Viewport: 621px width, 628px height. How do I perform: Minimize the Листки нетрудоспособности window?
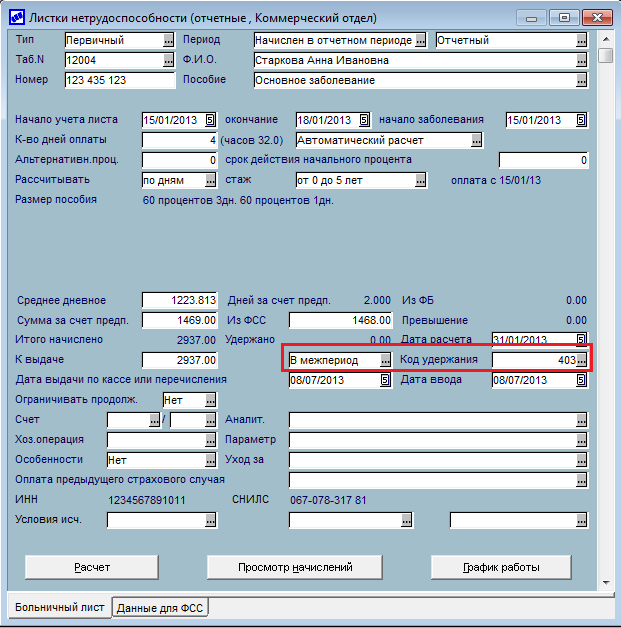point(531,18)
